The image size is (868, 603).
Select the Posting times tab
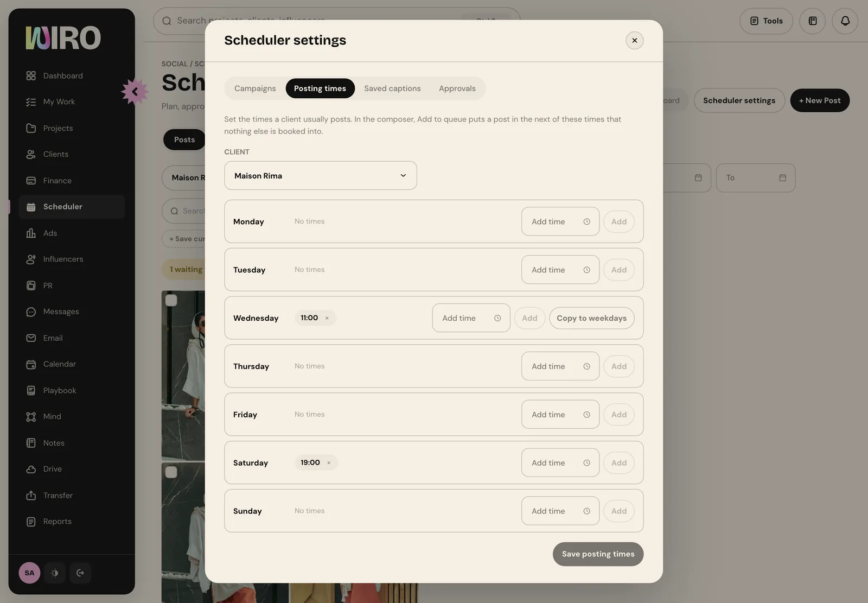click(x=320, y=88)
